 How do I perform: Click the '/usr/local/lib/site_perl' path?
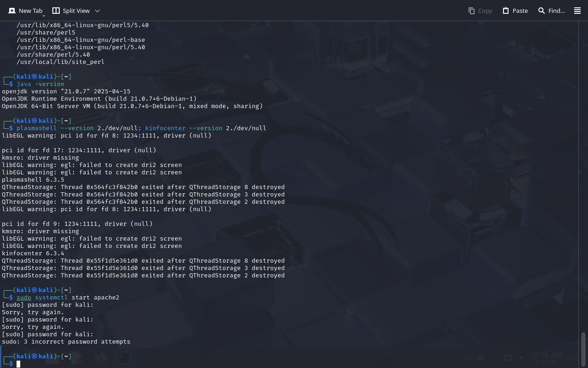pyautogui.click(x=61, y=62)
